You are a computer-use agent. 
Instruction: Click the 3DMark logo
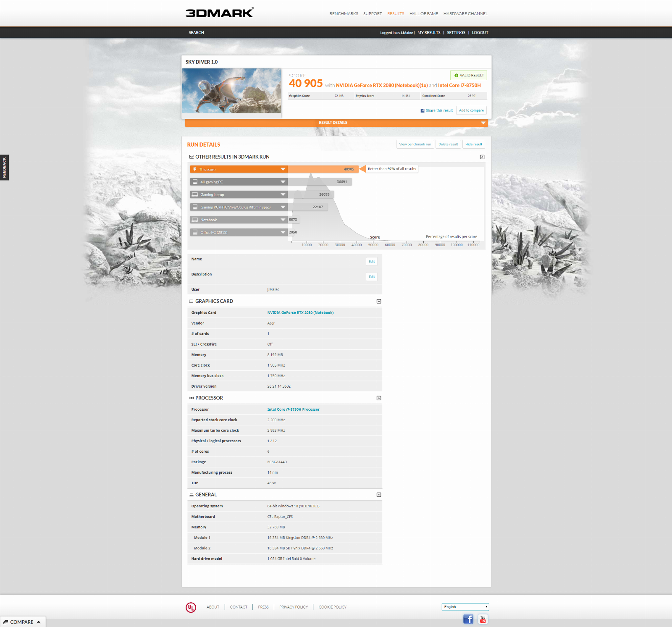point(219,13)
